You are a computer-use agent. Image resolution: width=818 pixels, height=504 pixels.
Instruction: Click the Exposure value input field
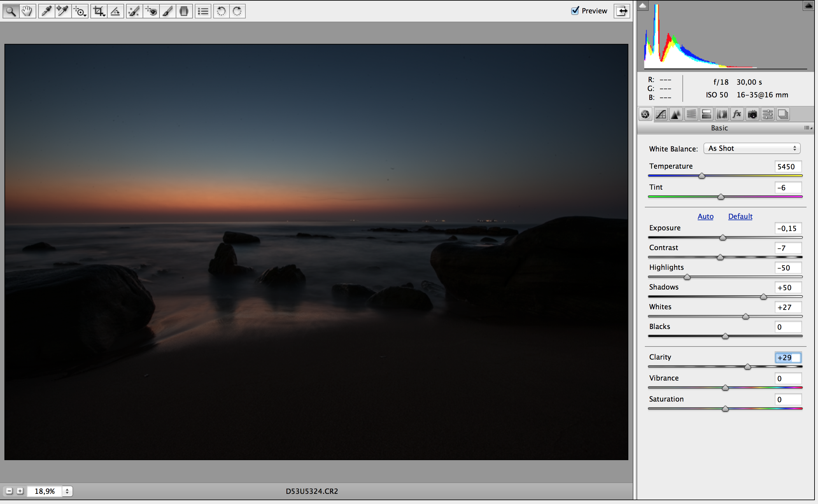[x=788, y=228]
